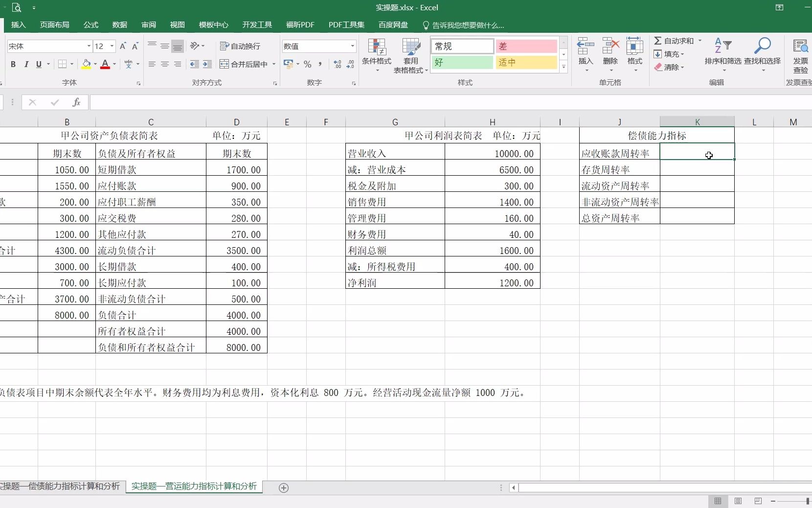The width and height of the screenshot is (812, 508).
Task: Select the 适中 cell style
Action: tap(526, 62)
